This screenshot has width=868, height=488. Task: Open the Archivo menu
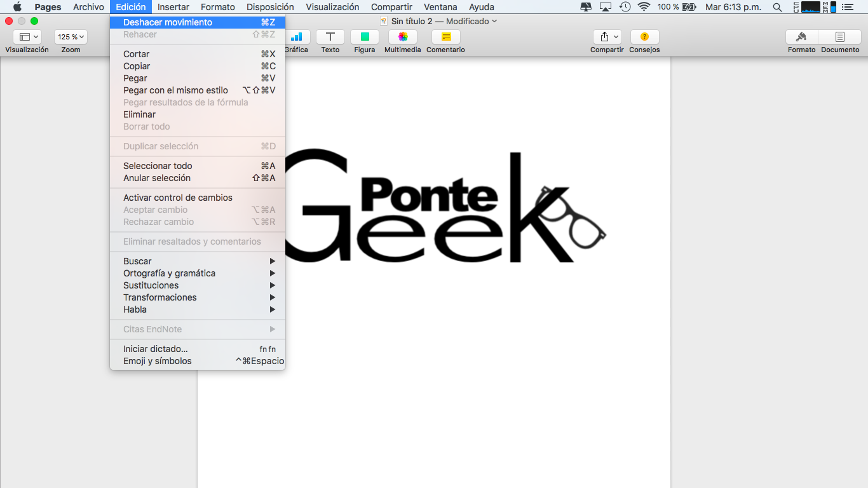pyautogui.click(x=88, y=7)
